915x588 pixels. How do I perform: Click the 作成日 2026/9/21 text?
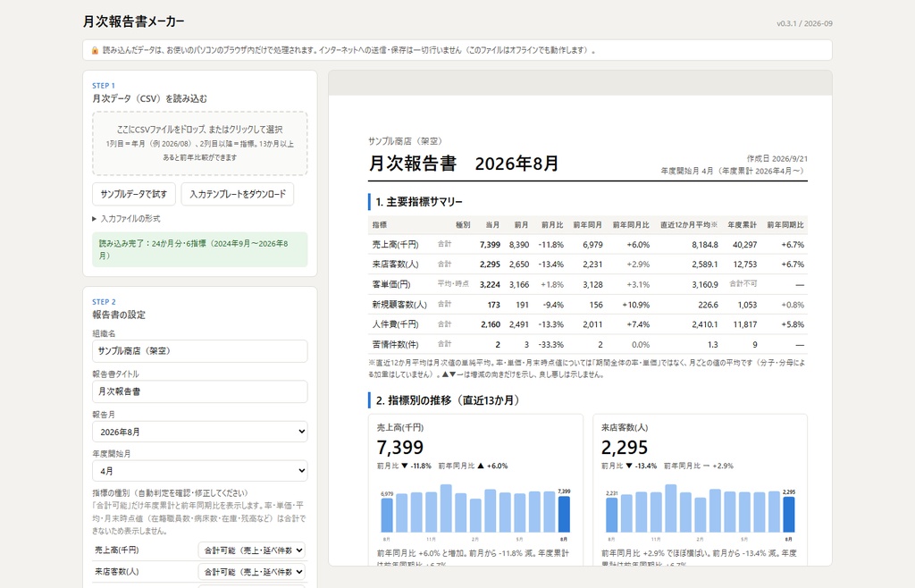(x=777, y=159)
